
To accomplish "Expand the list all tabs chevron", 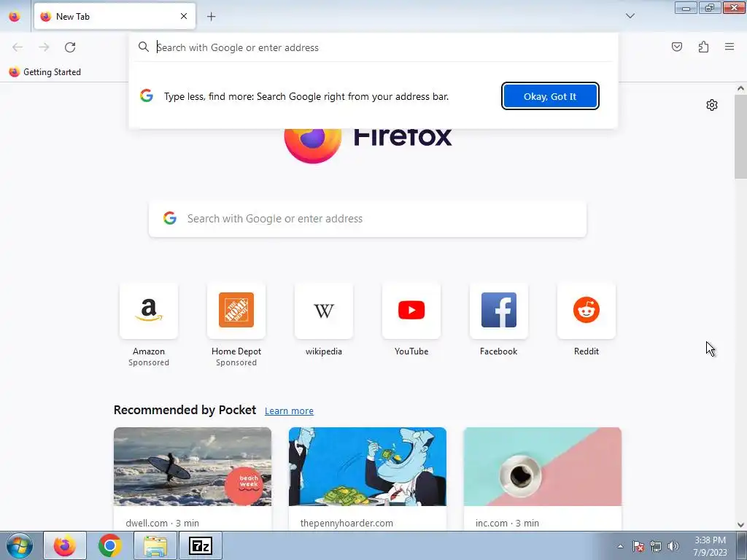I will click(x=630, y=16).
